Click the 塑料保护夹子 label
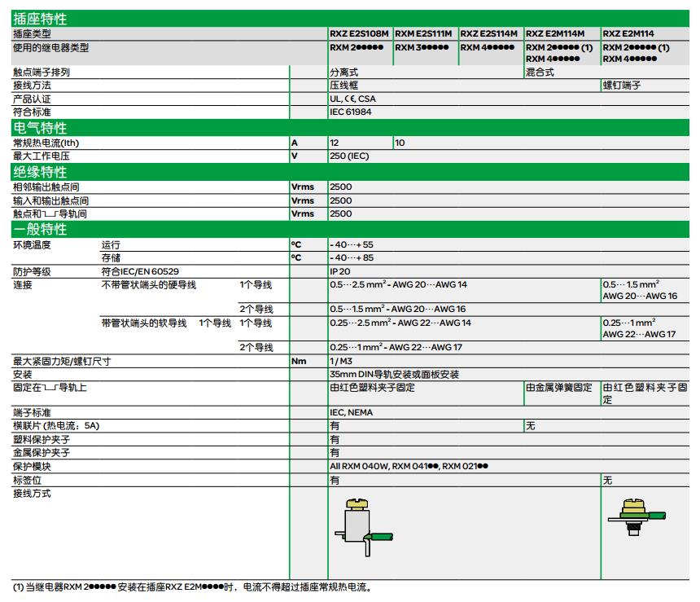The width and height of the screenshot is (700, 602). pyautogui.click(x=41, y=439)
